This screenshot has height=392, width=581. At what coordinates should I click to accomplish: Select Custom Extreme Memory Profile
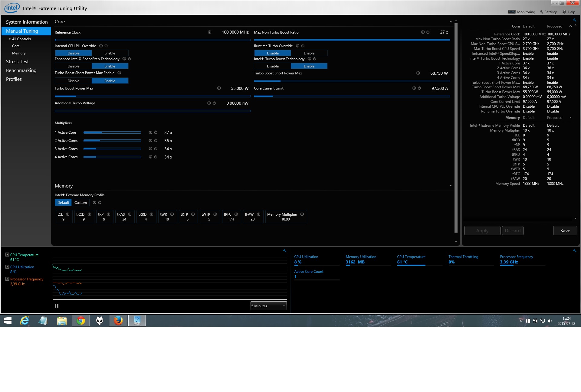(80, 203)
